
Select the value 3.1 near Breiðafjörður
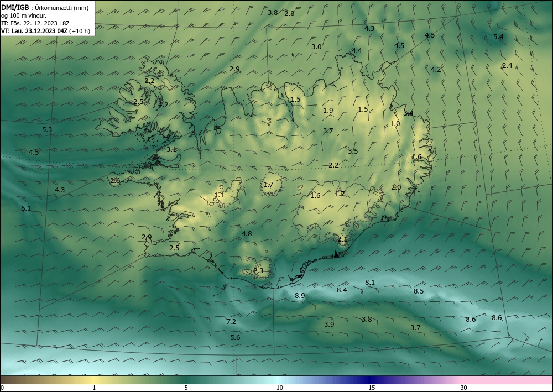pyautogui.click(x=171, y=150)
